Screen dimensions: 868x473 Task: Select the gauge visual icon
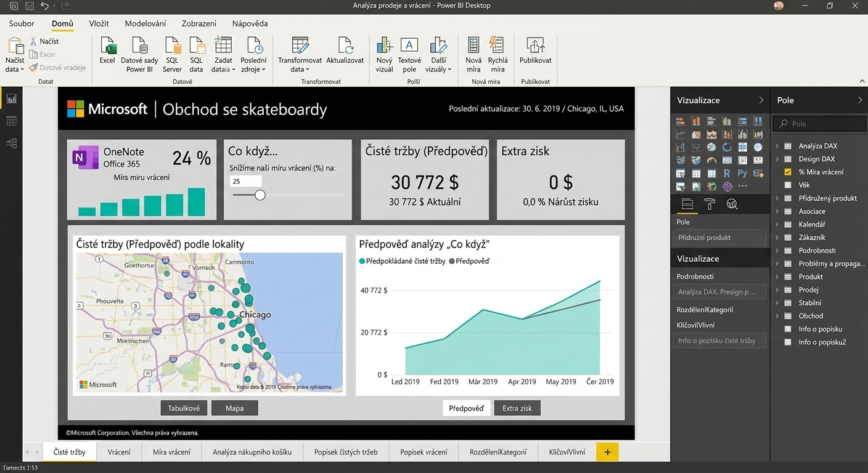711,160
